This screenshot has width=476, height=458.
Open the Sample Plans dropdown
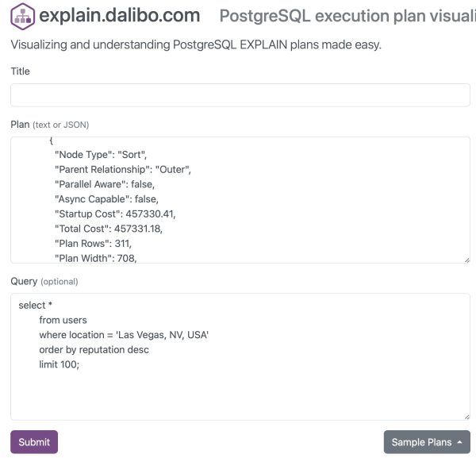point(427,442)
